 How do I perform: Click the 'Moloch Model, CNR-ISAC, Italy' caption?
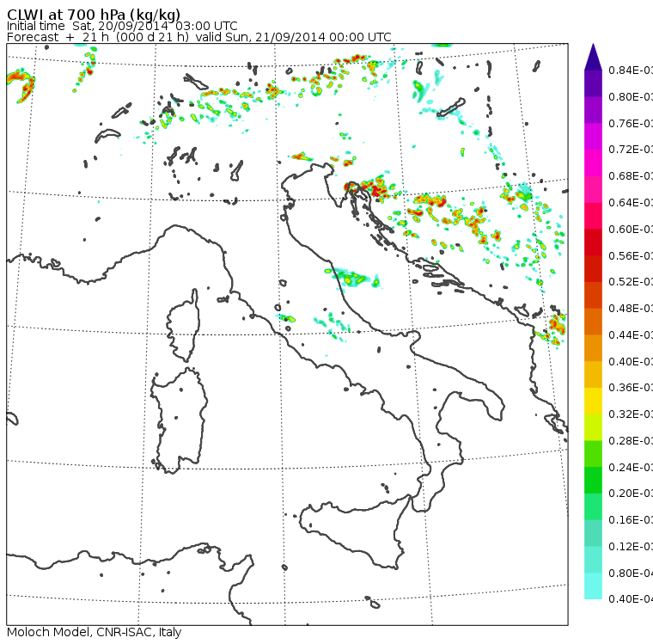(95, 632)
